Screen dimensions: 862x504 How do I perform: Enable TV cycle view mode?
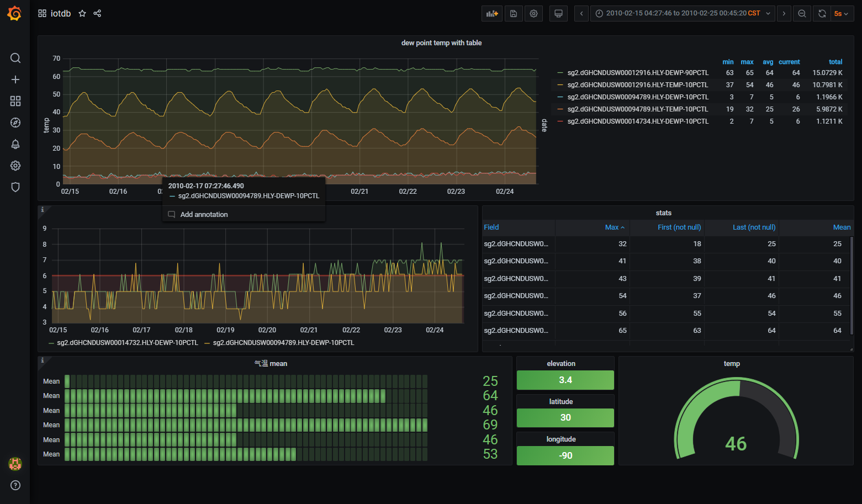pyautogui.click(x=558, y=13)
